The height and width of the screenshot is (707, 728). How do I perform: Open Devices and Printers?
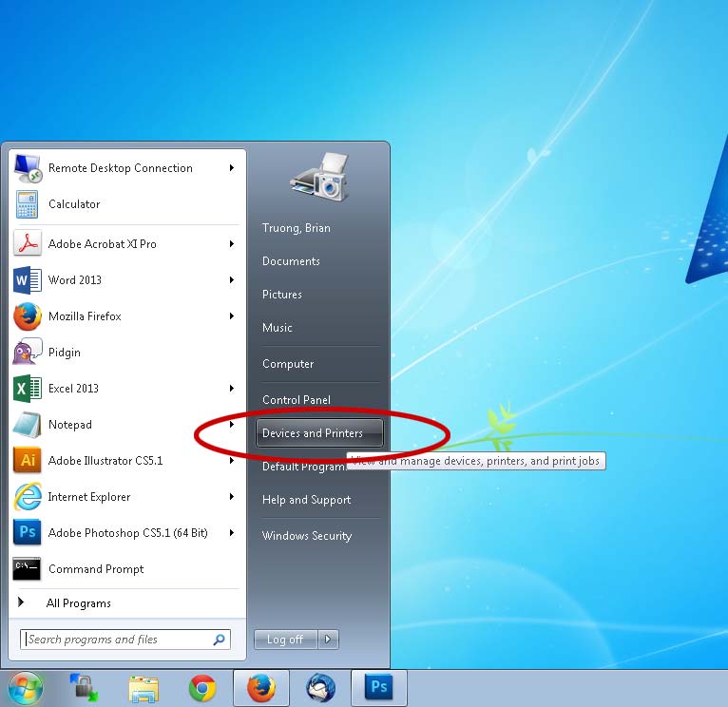click(313, 433)
